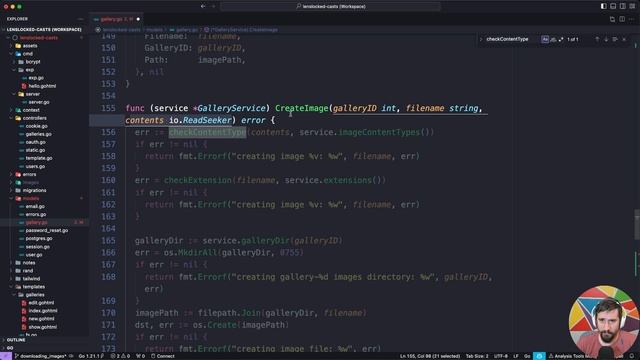Open changes compare icon in editor toolbar
640x360 pixels.
click(x=612, y=19)
